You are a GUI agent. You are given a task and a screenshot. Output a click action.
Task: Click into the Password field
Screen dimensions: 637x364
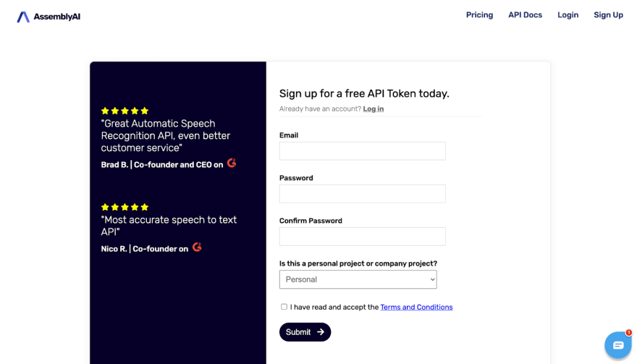pyautogui.click(x=362, y=193)
